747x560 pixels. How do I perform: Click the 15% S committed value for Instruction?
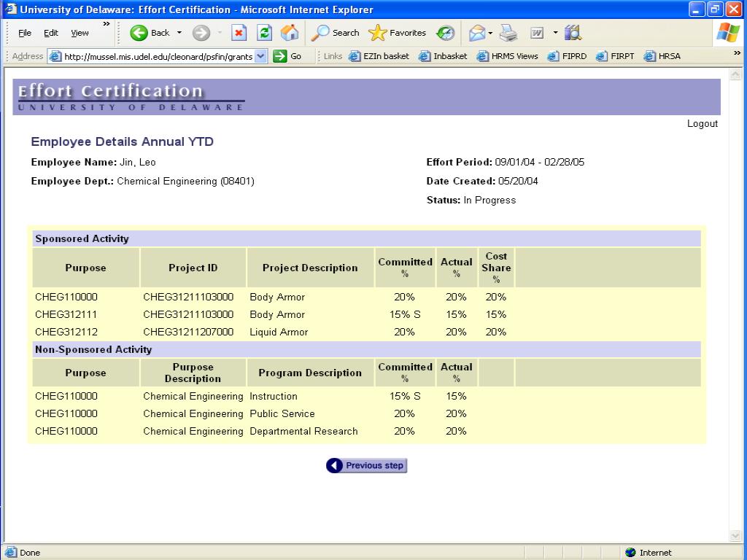click(405, 396)
